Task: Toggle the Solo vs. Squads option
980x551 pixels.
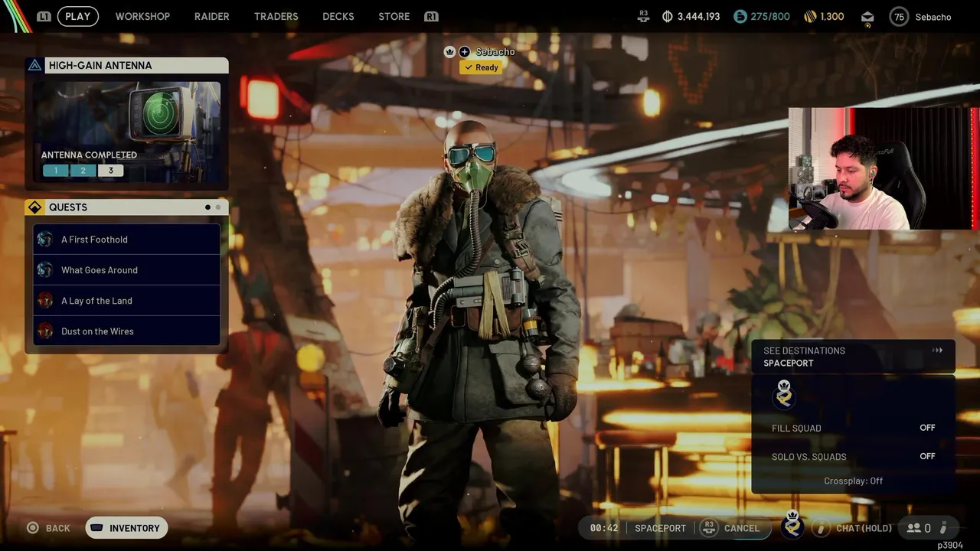Action: coord(853,456)
